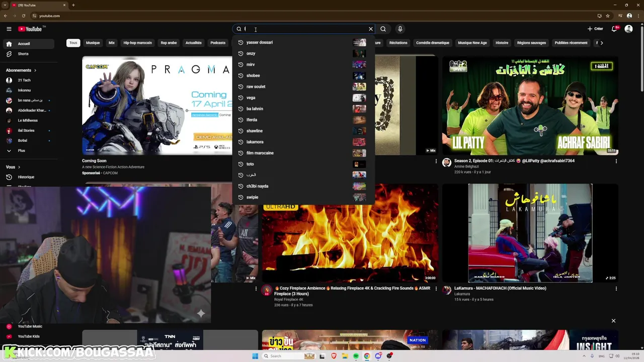Open the 21 Tach channel subscription
Image resolution: width=644 pixels, height=362 pixels.
28,80
